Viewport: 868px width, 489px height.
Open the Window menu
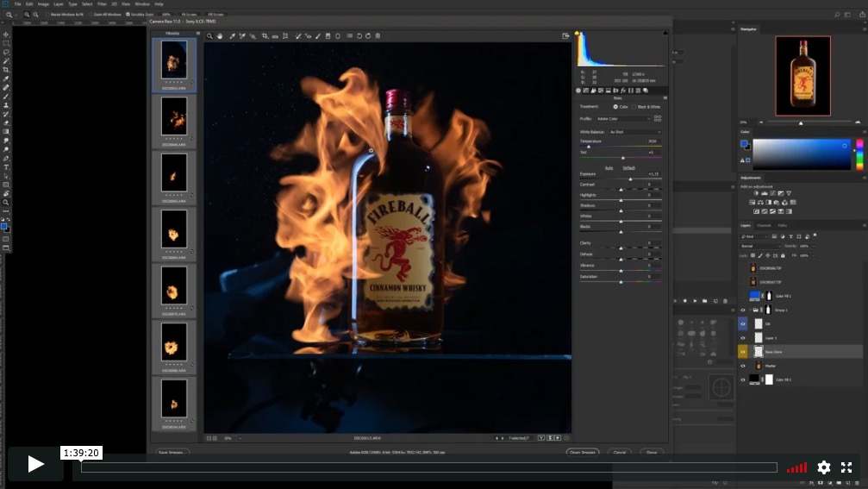tap(142, 3)
